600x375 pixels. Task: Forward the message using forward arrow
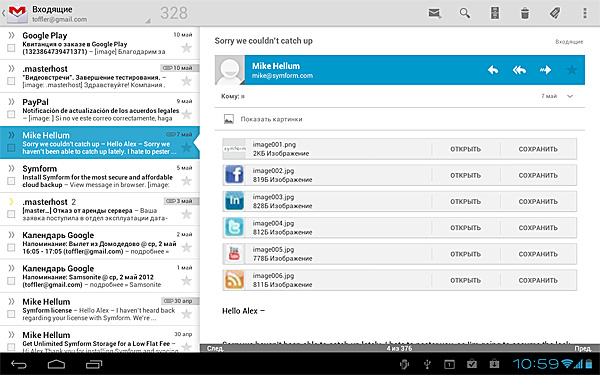(545, 70)
